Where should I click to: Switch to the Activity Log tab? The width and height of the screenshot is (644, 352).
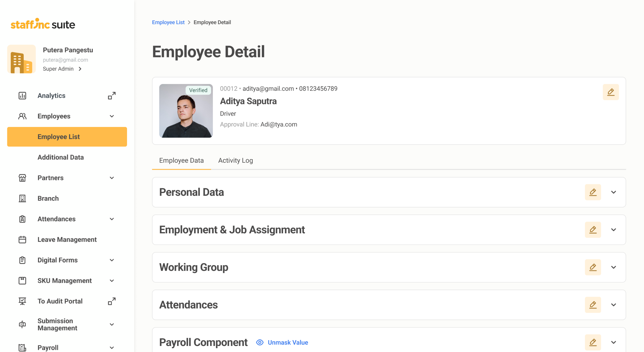[235, 160]
